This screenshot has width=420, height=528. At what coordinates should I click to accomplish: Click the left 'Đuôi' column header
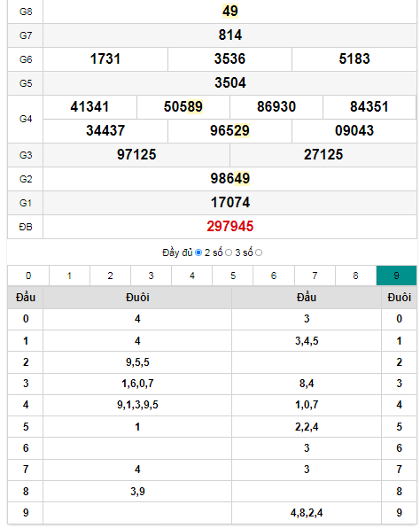(137, 298)
